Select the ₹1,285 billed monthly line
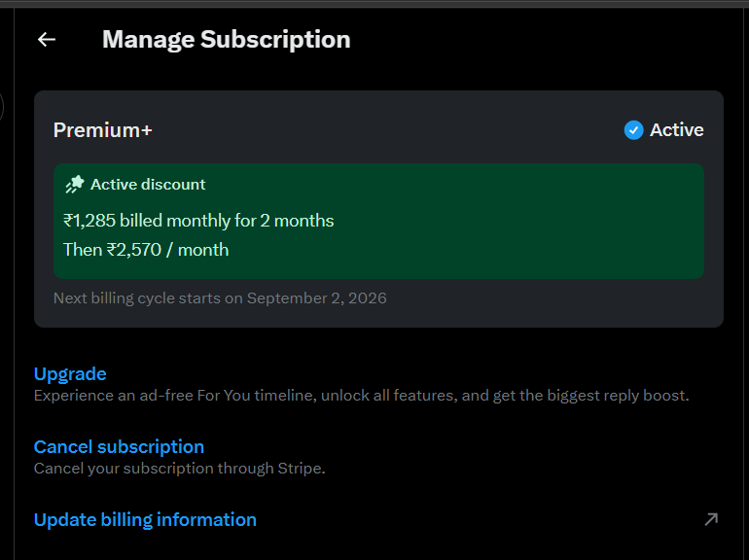 click(x=198, y=221)
